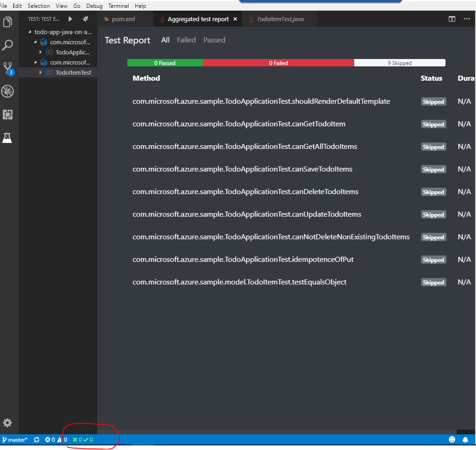Select the Extensions icon in activity bar
Screen dimensions: 476x450
pos(8,114)
